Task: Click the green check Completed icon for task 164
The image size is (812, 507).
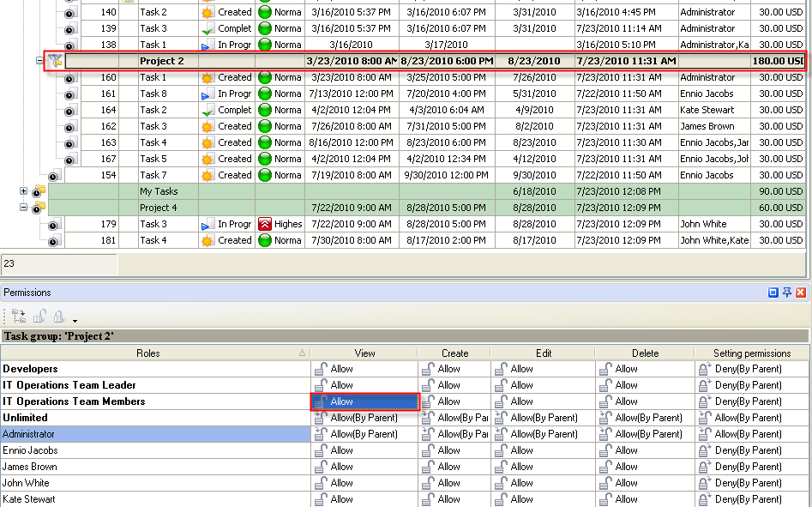Action: pyautogui.click(x=206, y=110)
